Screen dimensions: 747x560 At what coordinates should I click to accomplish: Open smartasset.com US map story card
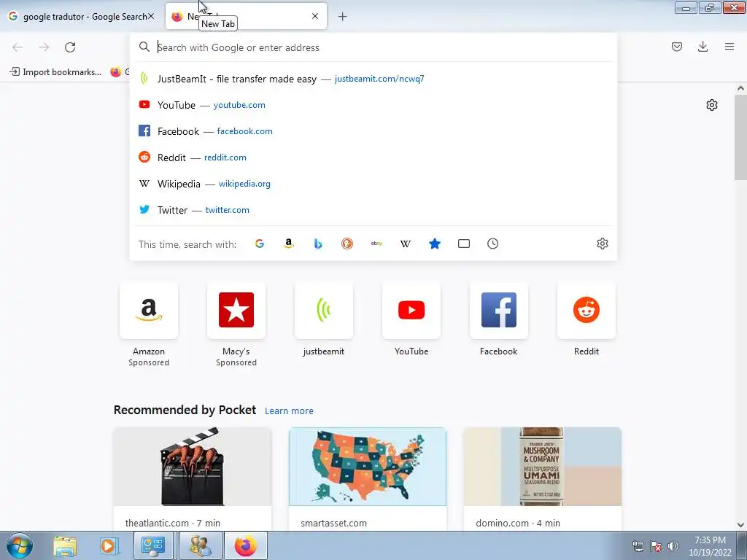pyautogui.click(x=368, y=479)
